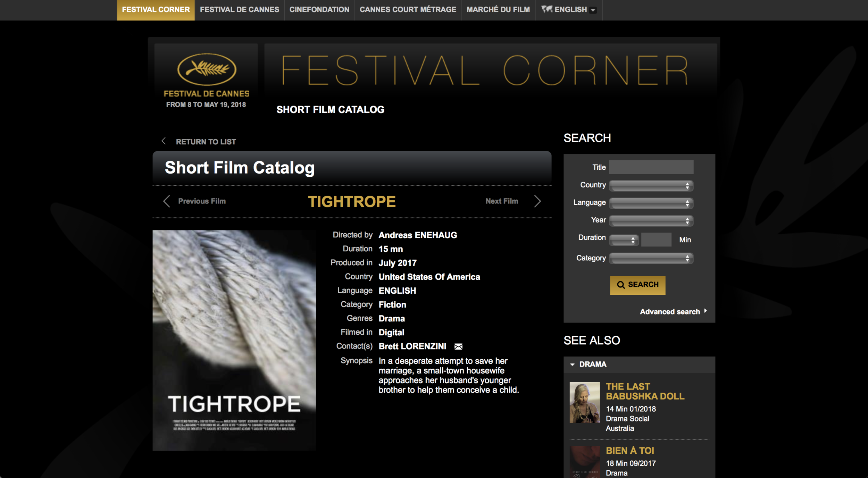This screenshot has height=478, width=868.
Task: Click the envelope icon beside Brett LORENZINI
Action: pos(458,346)
